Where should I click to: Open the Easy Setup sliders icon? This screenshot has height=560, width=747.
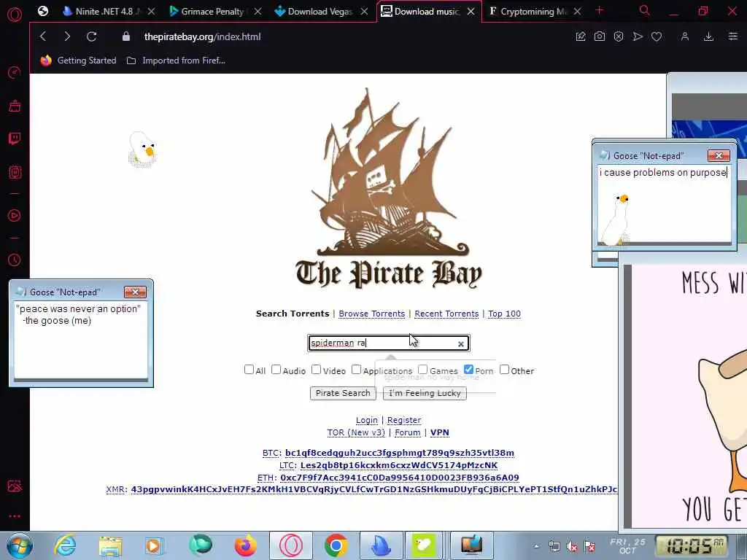(x=732, y=36)
